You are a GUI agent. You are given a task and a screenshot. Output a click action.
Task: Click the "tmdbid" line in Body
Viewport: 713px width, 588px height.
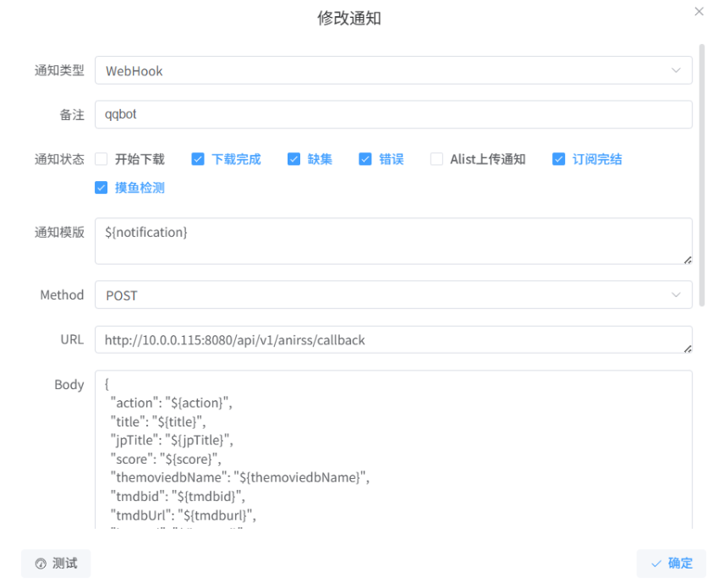click(178, 496)
